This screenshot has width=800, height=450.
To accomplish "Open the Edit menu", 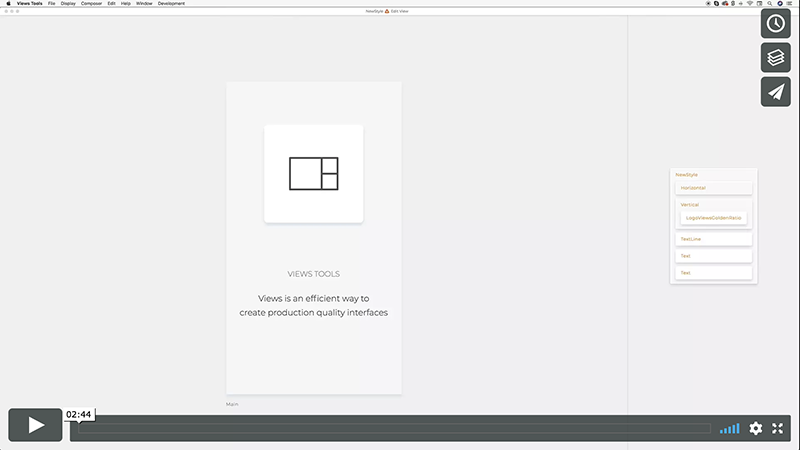I will point(111,4).
